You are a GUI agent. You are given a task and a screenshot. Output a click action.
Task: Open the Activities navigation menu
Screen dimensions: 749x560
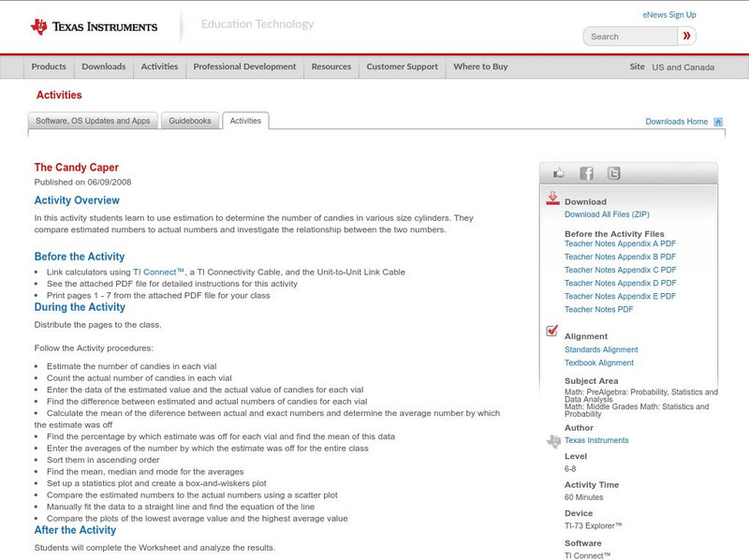tap(159, 66)
